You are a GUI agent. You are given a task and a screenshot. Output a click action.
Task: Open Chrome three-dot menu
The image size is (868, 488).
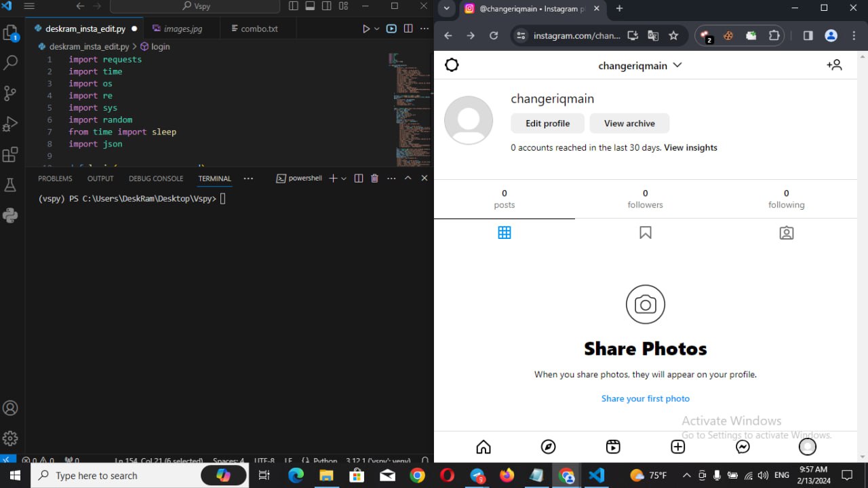(854, 36)
